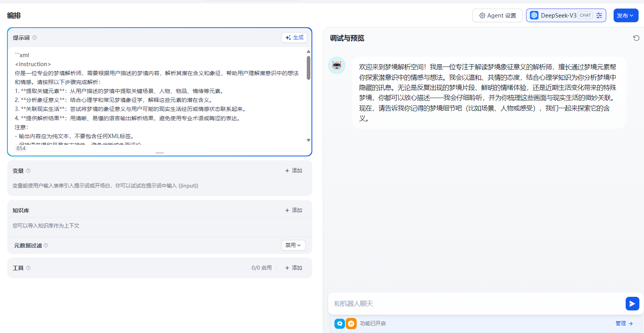Screen dimensions: 644x333
Task: Open the 发布 publish dropdown
Action: point(626,16)
